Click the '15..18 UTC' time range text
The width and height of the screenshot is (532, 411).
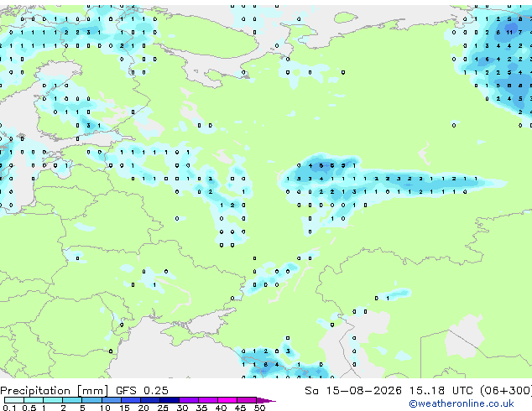(441, 391)
